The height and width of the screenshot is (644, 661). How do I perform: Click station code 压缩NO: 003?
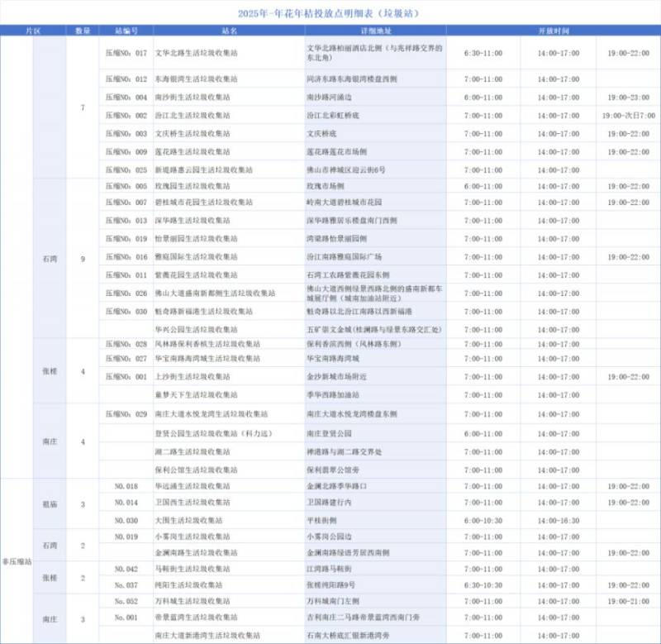coord(126,134)
